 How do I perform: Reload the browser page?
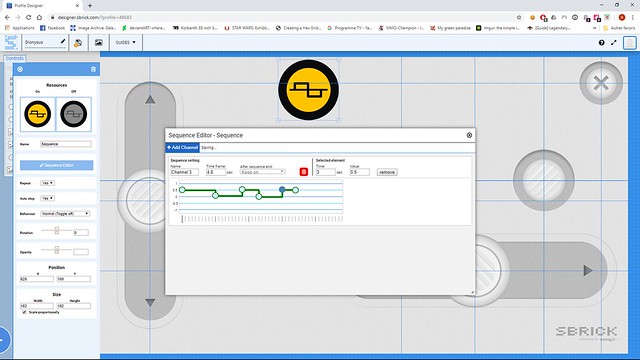[x=29, y=18]
